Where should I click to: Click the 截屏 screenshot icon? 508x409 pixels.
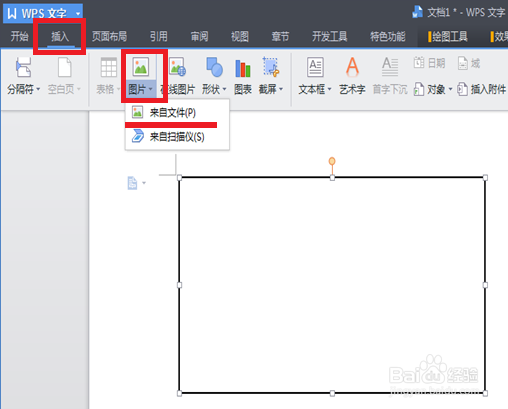point(271,67)
